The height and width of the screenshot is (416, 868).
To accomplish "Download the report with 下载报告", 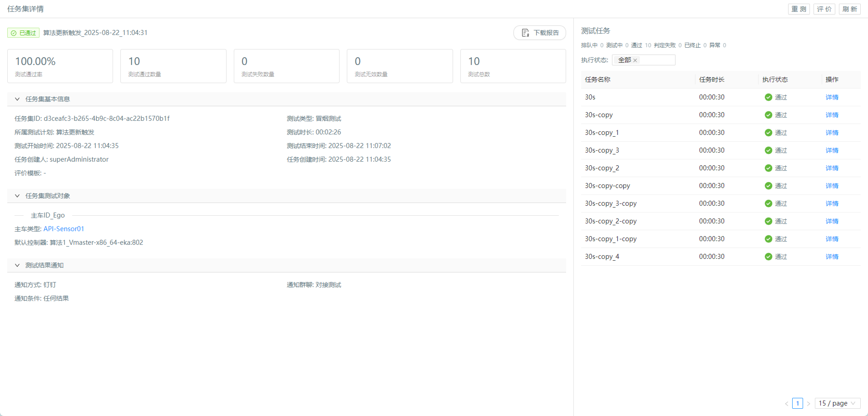I will pyautogui.click(x=540, y=33).
